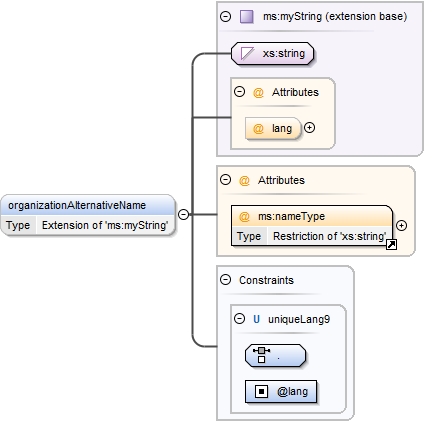Click the Type label in ms:nameType row
441x422 pixels.
[249, 236]
